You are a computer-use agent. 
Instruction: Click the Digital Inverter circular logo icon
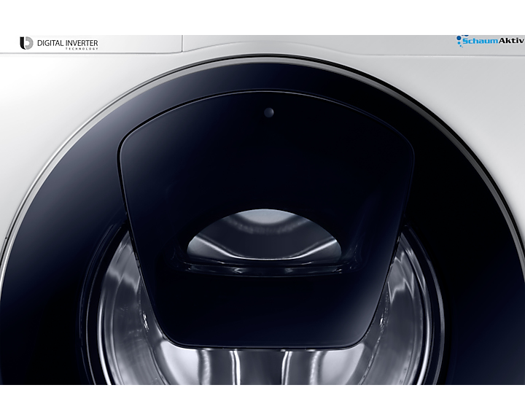tap(26, 43)
